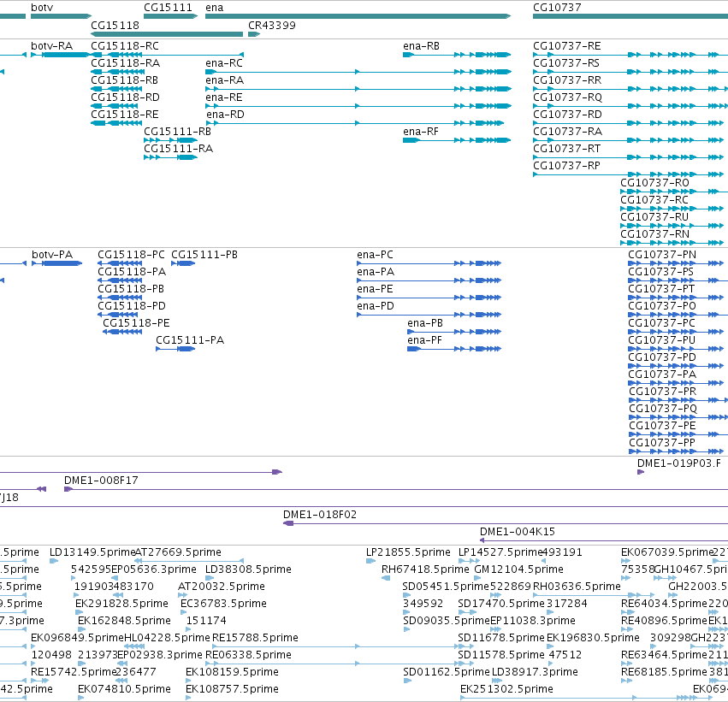
Task: Select BAC clone DME1-018F02
Action: pyautogui.click(x=320, y=515)
